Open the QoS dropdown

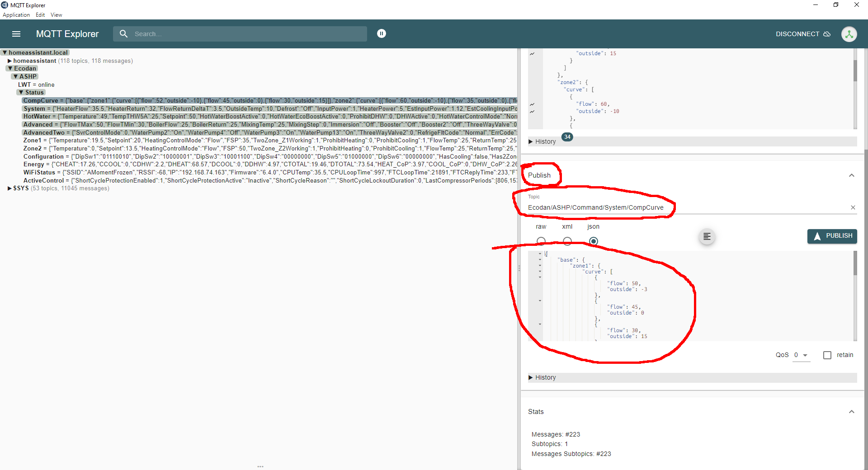point(801,355)
